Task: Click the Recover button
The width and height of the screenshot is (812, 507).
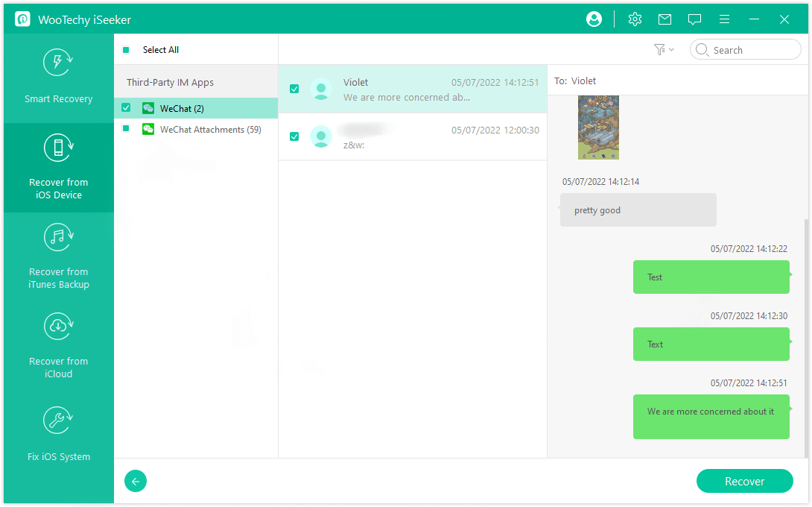Action: pos(744,481)
